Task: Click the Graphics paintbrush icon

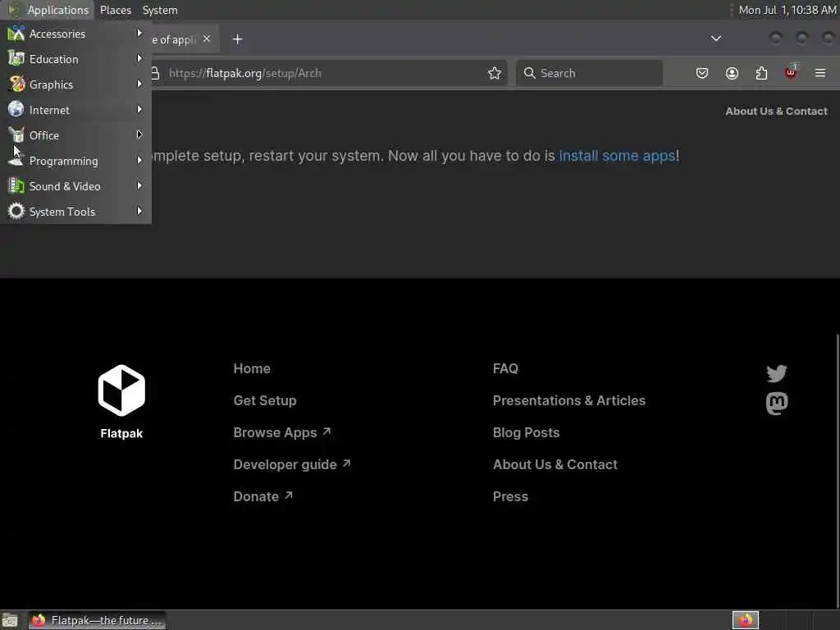Action: point(16,84)
